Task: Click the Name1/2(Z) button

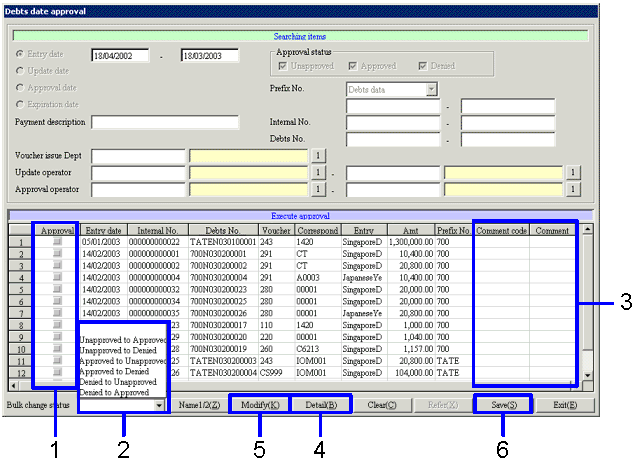Action: click(199, 405)
